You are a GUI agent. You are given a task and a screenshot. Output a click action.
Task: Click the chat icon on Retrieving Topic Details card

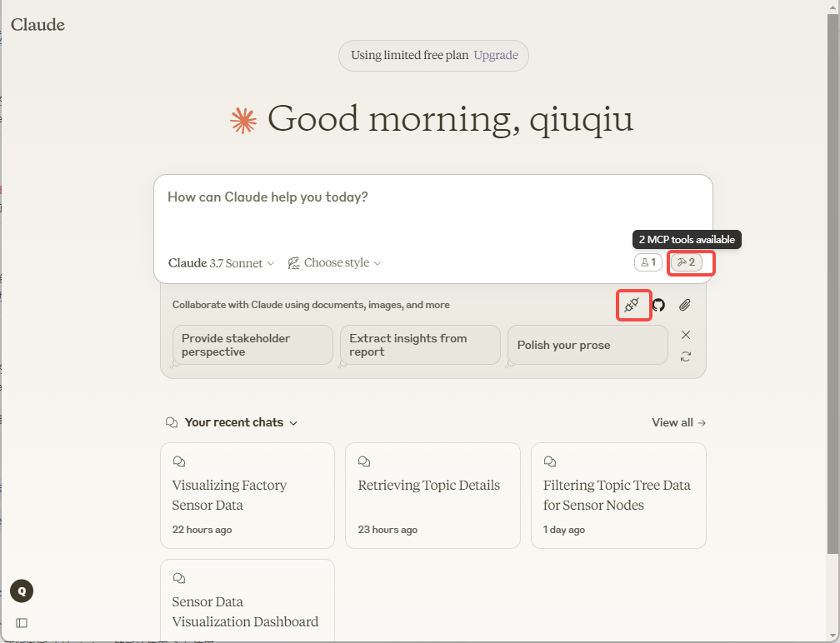click(364, 461)
